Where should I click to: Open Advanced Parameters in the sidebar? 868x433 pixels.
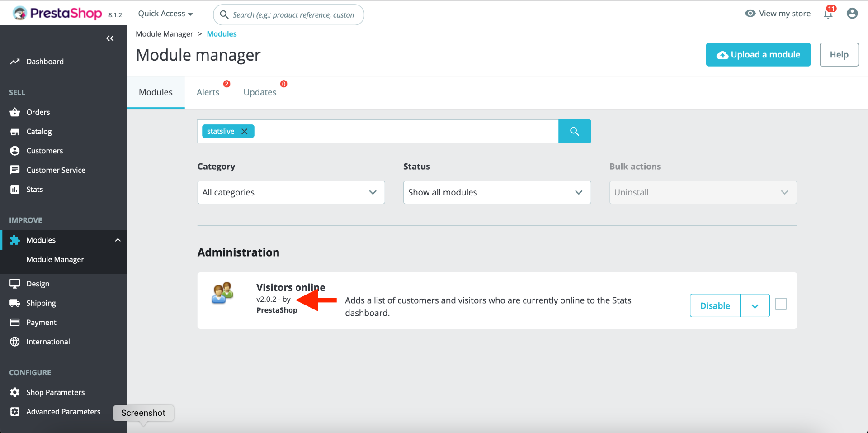pos(63,412)
